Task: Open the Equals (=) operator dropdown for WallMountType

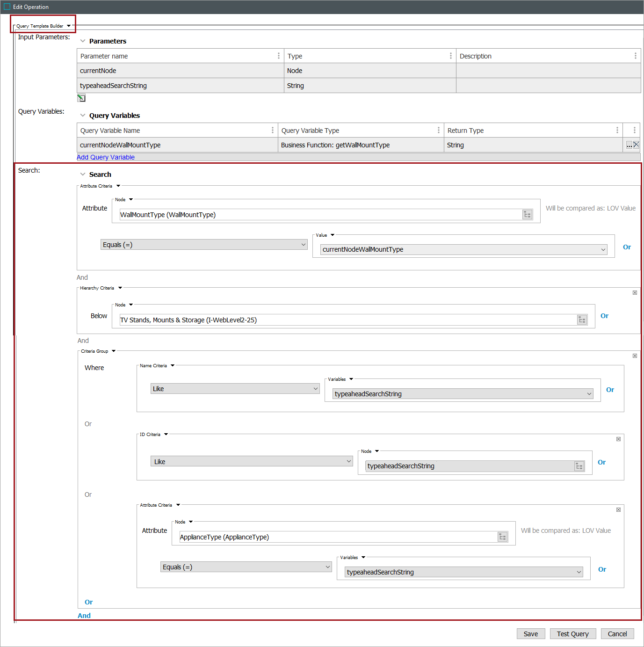Action: (204, 245)
